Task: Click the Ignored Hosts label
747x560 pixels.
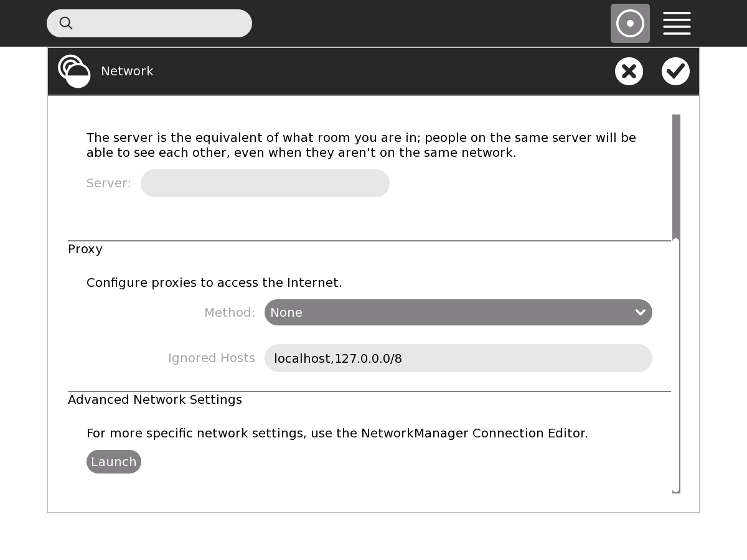Action: (x=212, y=358)
